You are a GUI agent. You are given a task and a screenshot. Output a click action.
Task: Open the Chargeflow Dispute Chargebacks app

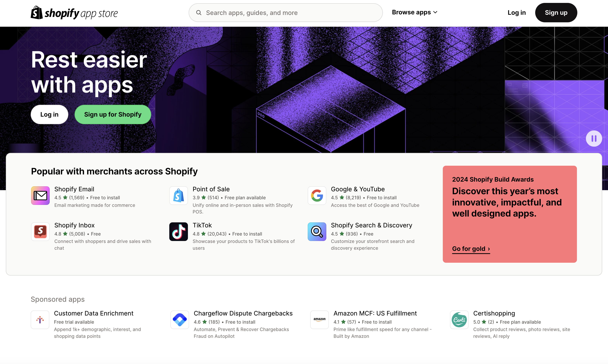pos(243,313)
